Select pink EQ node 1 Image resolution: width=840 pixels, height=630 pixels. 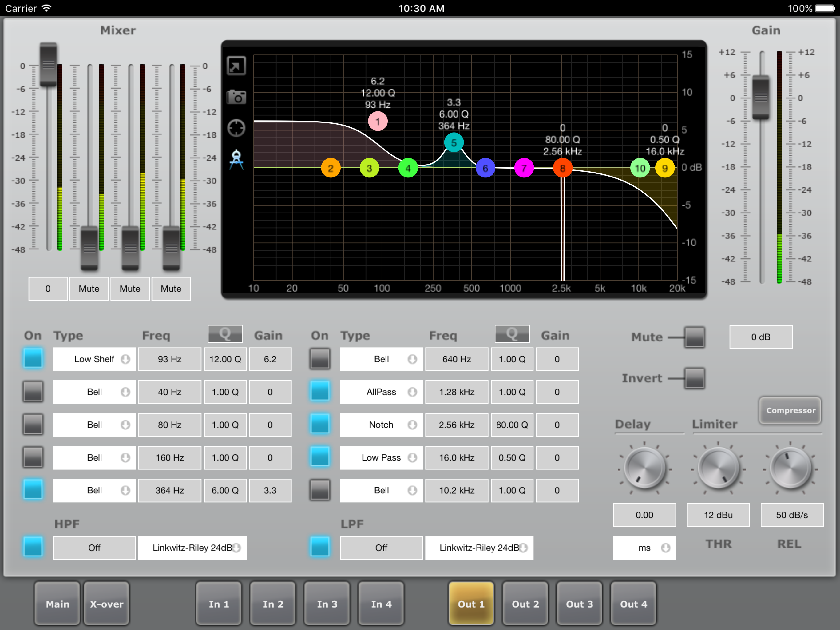[378, 122]
